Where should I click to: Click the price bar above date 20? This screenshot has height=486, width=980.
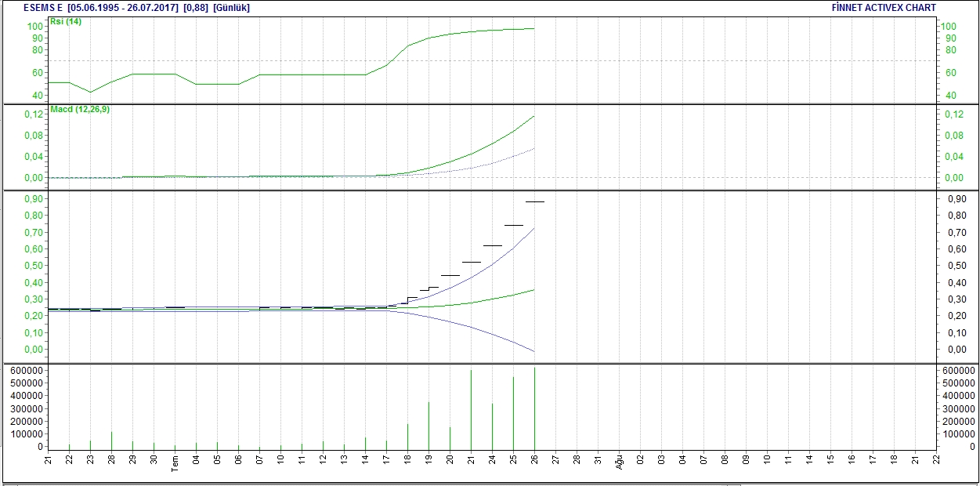tap(450, 275)
